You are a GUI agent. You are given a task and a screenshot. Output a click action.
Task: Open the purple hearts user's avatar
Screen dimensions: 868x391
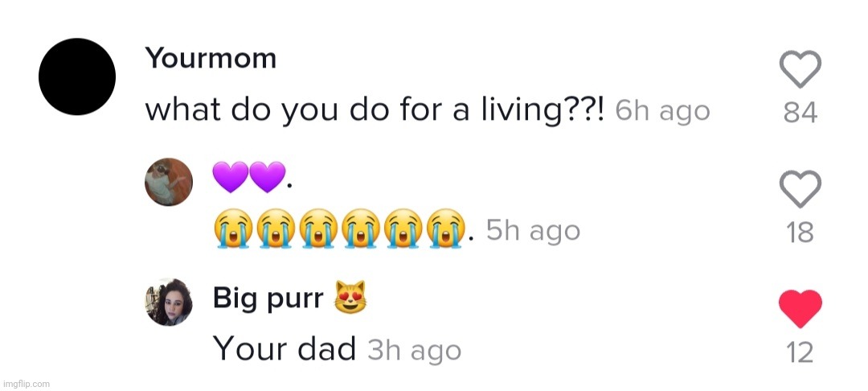point(169,182)
